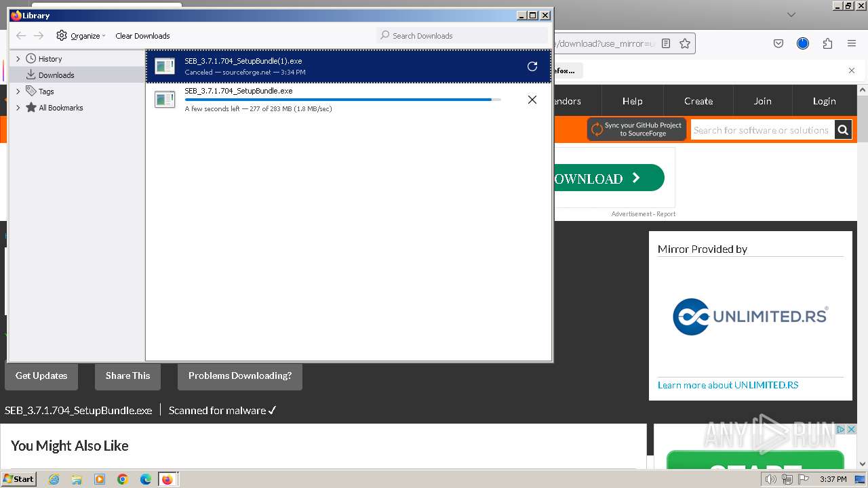Launch Google Chrome from taskbar
The image size is (868, 488).
(x=123, y=479)
